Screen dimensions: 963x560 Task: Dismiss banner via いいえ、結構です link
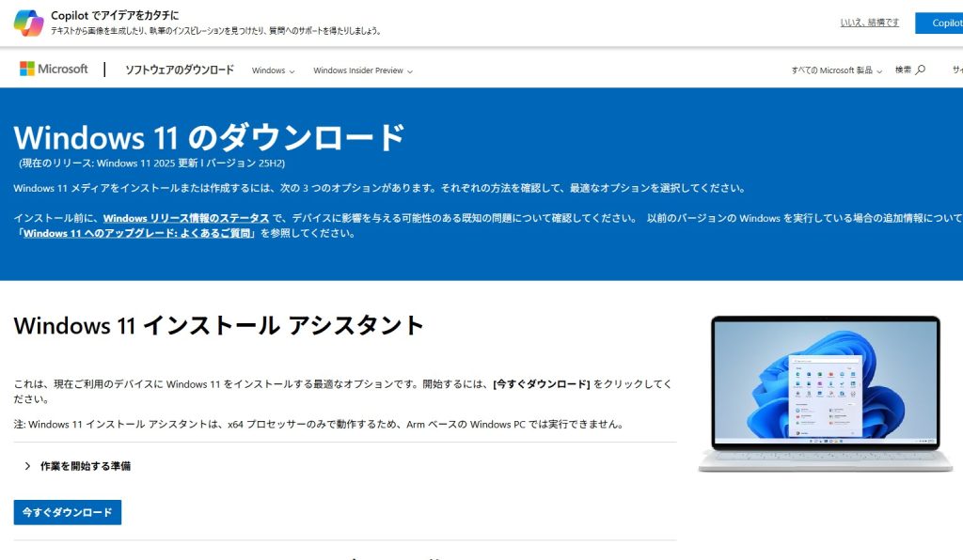869,23
